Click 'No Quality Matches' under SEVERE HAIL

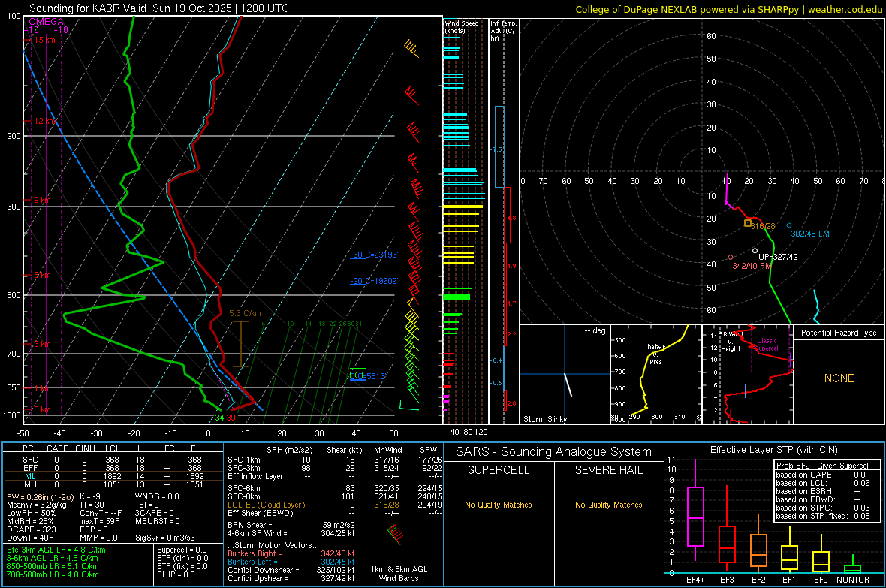[x=608, y=505]
